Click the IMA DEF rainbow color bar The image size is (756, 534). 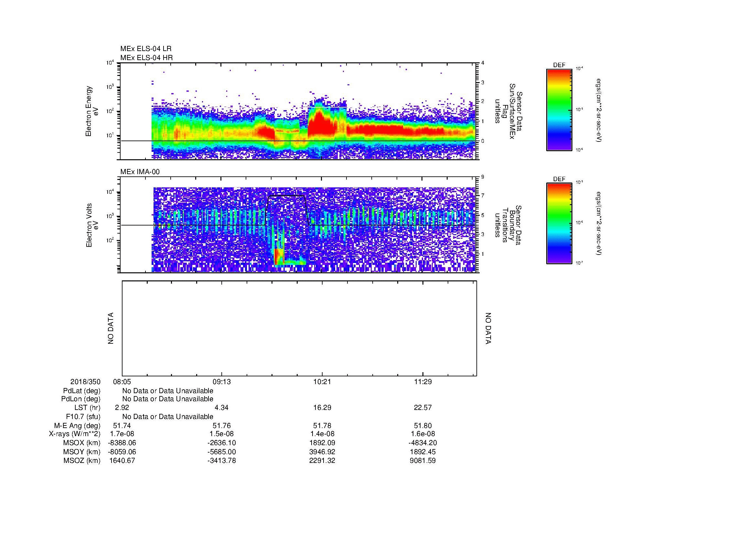coord(559,224)
